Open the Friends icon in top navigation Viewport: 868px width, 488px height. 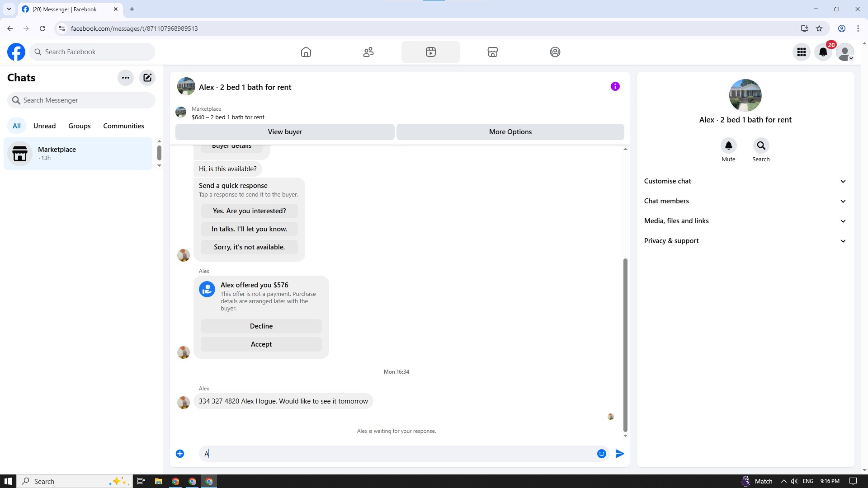(x=368, y=52)
